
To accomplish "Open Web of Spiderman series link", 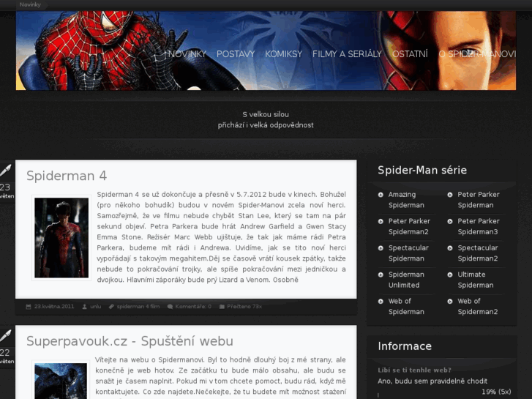I will click(406, 306).
